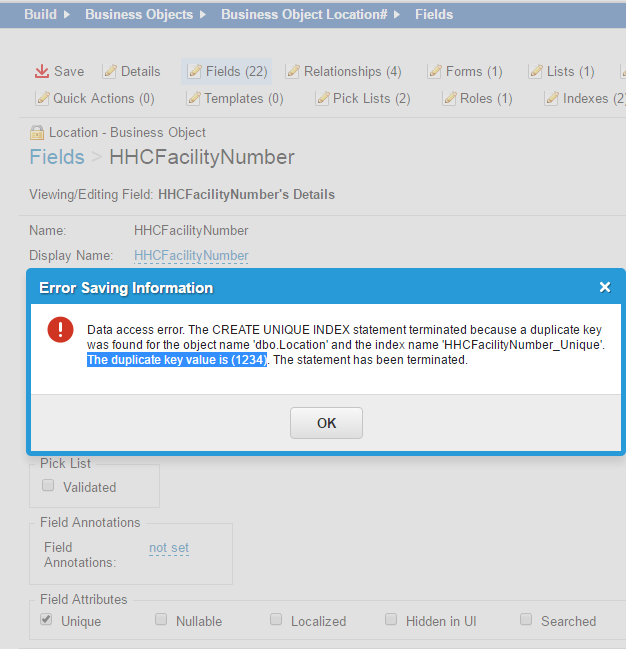Viewport: 626px width, 649px height.
Task: Click the Quick Actions pencil icon
Action: point(42,98)
